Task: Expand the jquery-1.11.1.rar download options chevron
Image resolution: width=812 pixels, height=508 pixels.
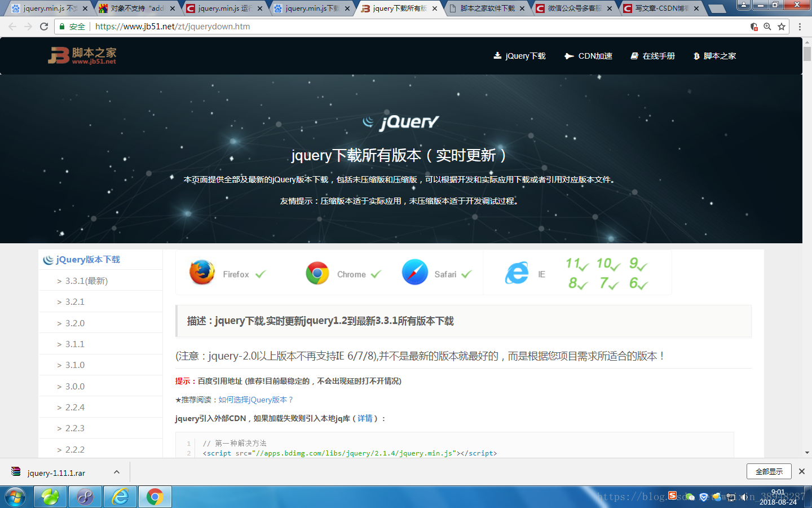Action: tap(117, 472)
